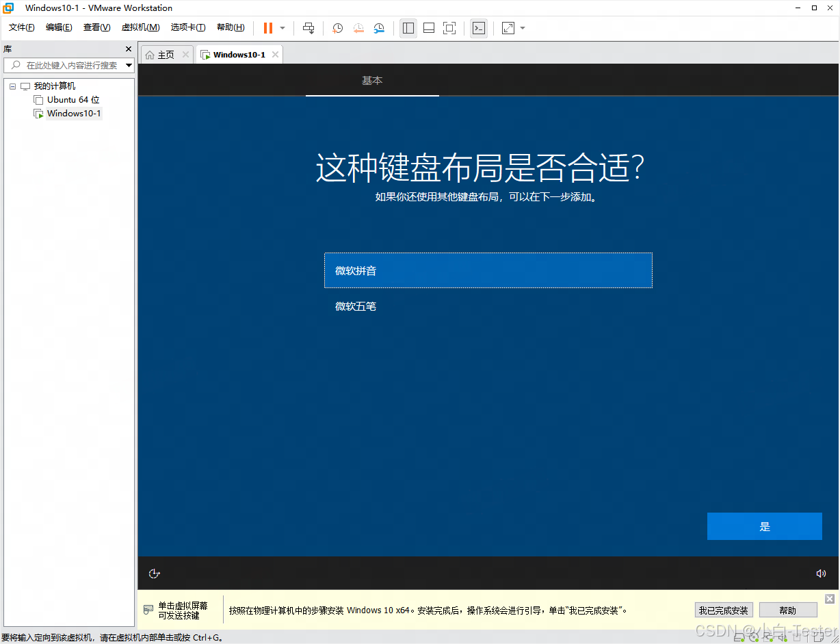Toggle the library sidebar view button
The width and height of the screenshot is (840, 644).
(x=408, y=28)
